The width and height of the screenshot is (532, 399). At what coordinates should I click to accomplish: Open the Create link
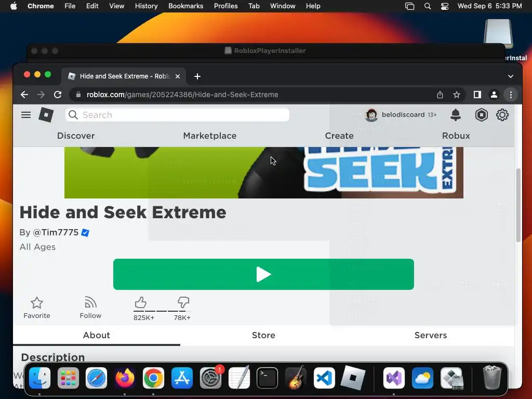339,136
